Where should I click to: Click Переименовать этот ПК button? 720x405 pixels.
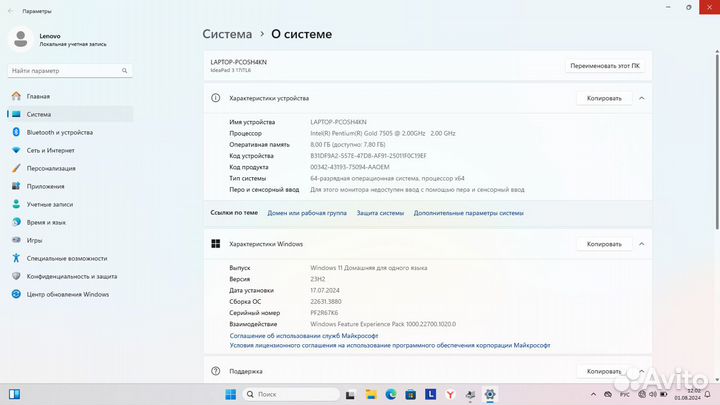[x=605, y=66]
